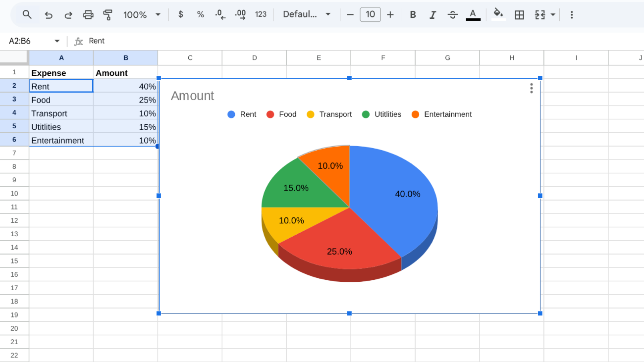644x362 pixels.
Task: Undo the last action
Action: click(49, 14)
